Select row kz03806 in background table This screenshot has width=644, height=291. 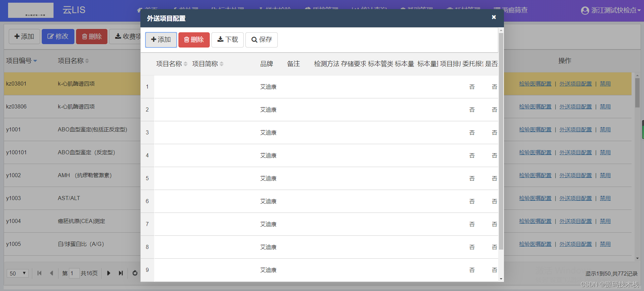(72, 107)
